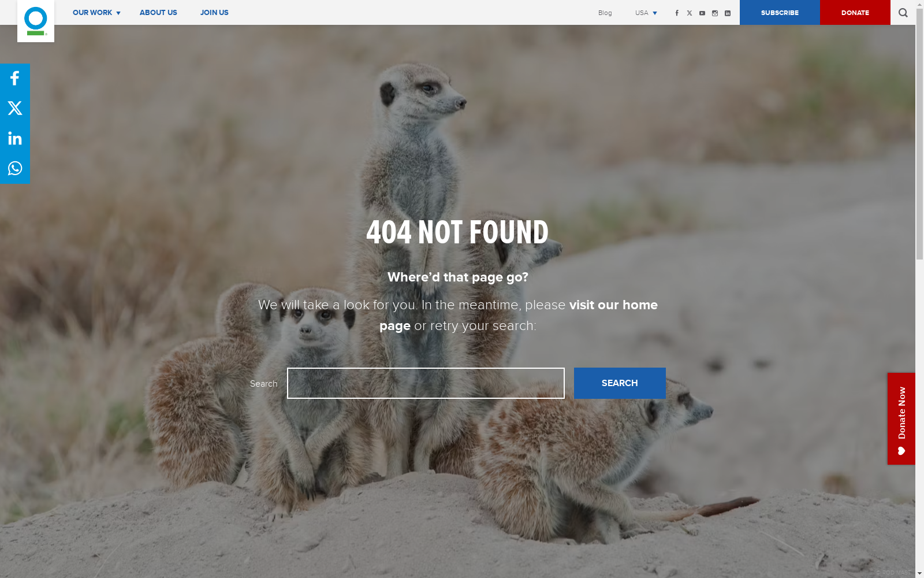Open the Join Us page
This screenshot has width=924, height=578.
click(214, 13)
